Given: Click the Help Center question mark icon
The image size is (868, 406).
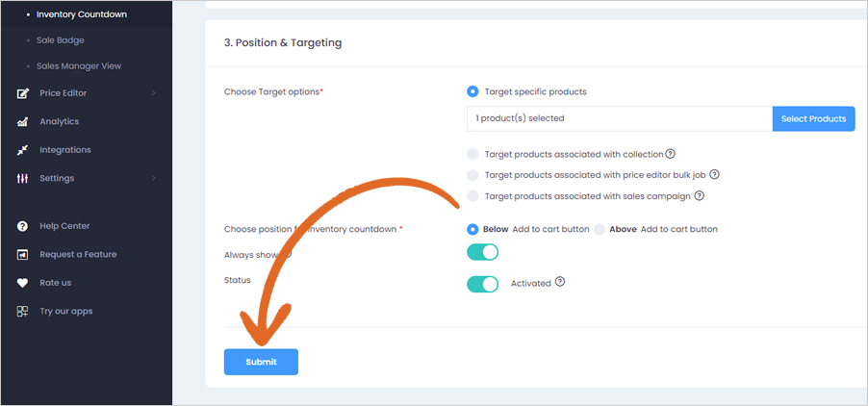Looking at the screenshot, I should pos(23,226).
